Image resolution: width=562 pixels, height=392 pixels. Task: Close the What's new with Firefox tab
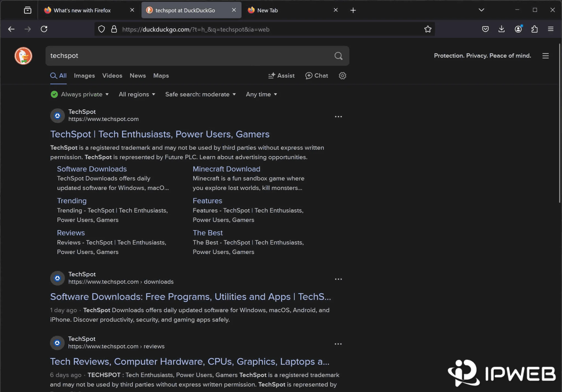click(132, 10)
